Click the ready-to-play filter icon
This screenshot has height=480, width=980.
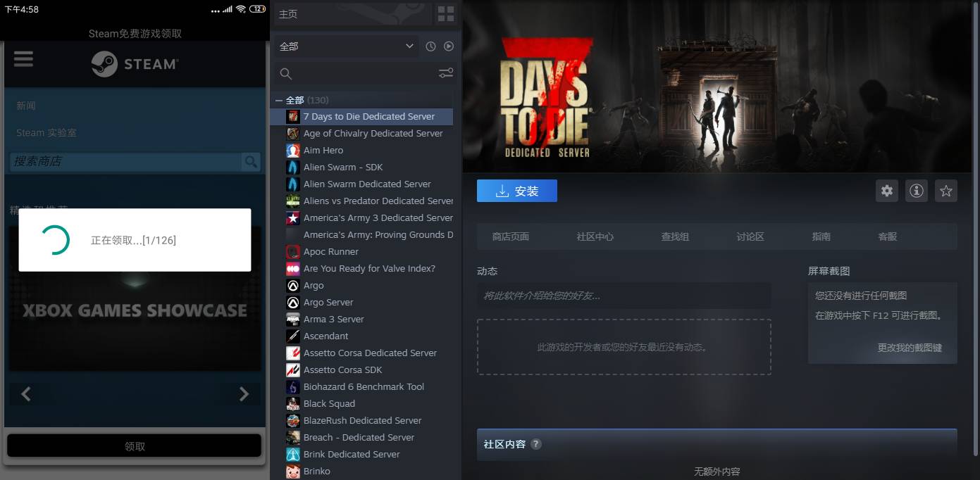(449, 46)
